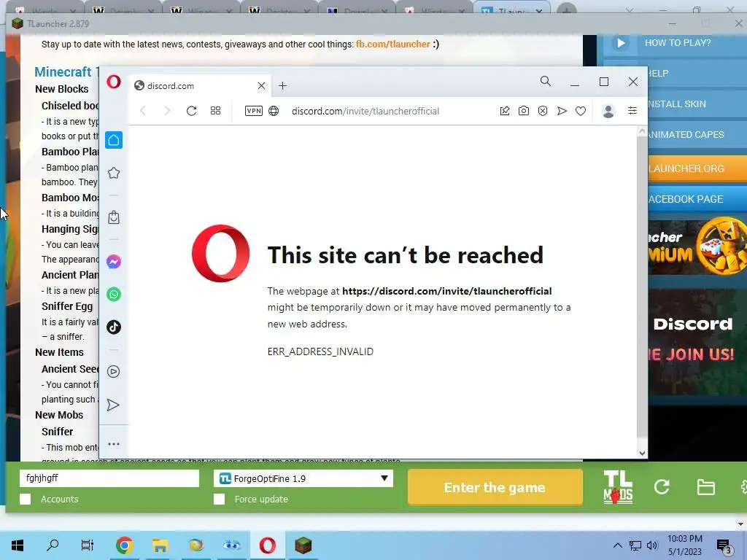The height and width of the screenshot is (560, 747).
Task: Open TikTok in Opera sidebar
Action: [113, 327]
